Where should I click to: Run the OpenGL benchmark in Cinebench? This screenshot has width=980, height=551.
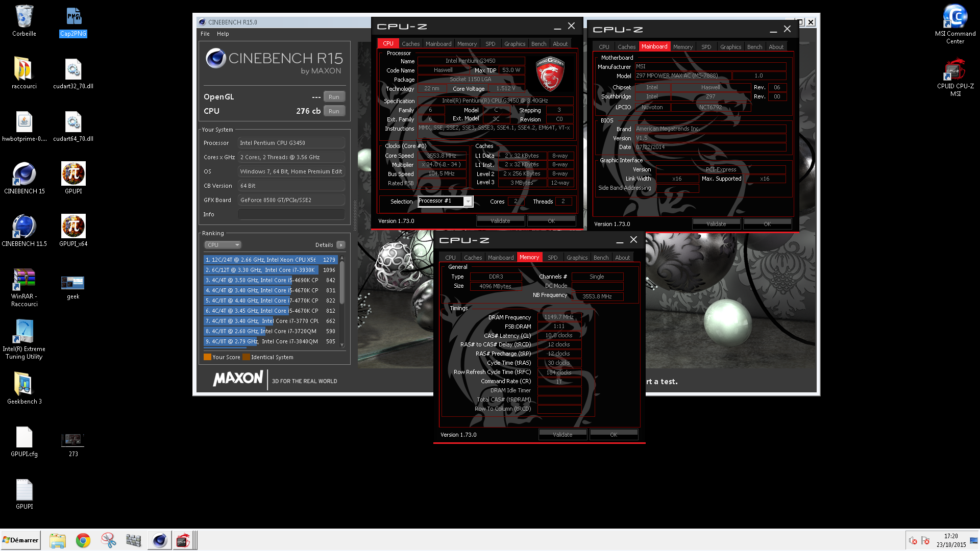tap(334, 97)
